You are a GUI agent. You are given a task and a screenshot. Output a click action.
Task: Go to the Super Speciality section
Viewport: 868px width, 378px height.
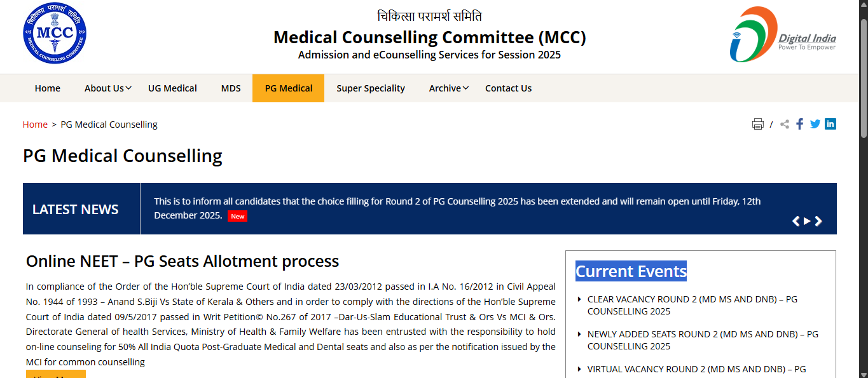click(371, 88)
